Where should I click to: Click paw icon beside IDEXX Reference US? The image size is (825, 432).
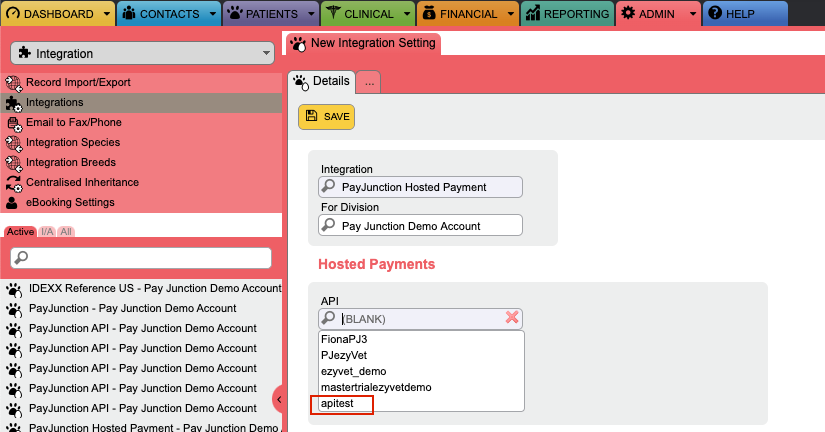click(x=14, y=289)
